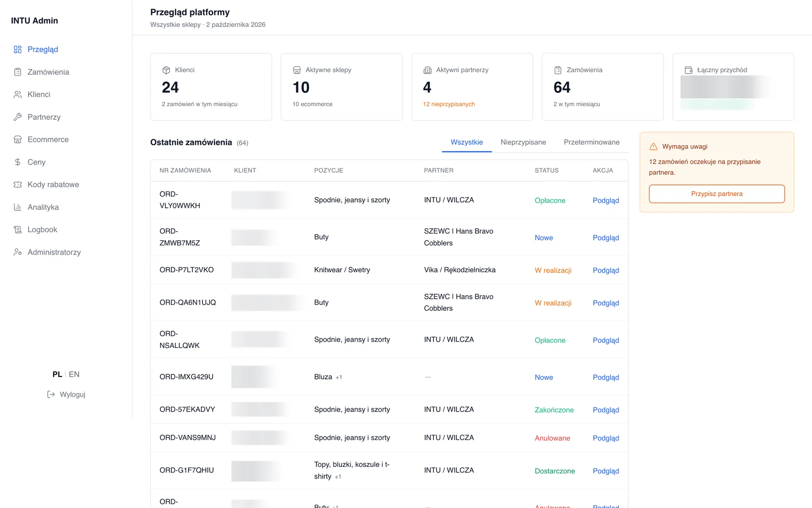
Task: Click the Logbook icon in sidebar
Action: 18,230
